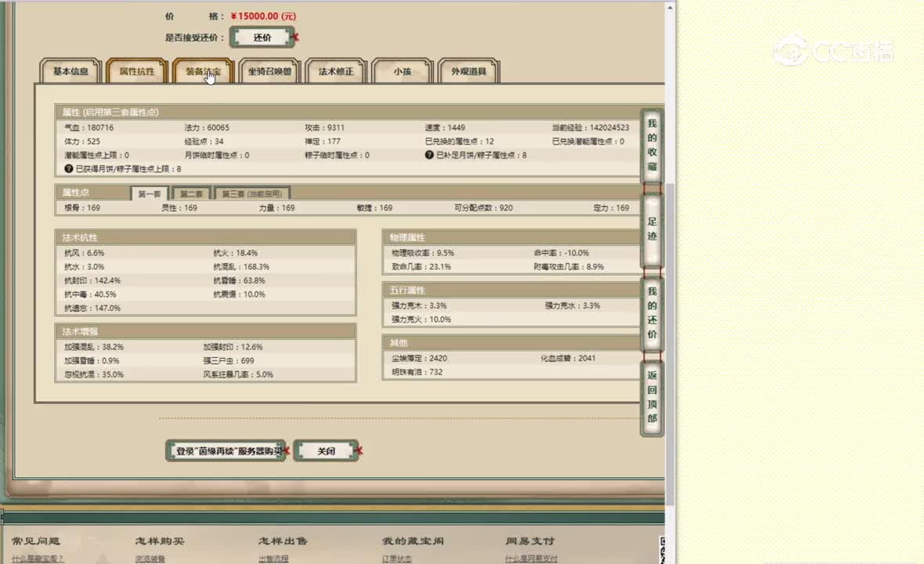Click the 法术抗性 section header

click(205, 237)
